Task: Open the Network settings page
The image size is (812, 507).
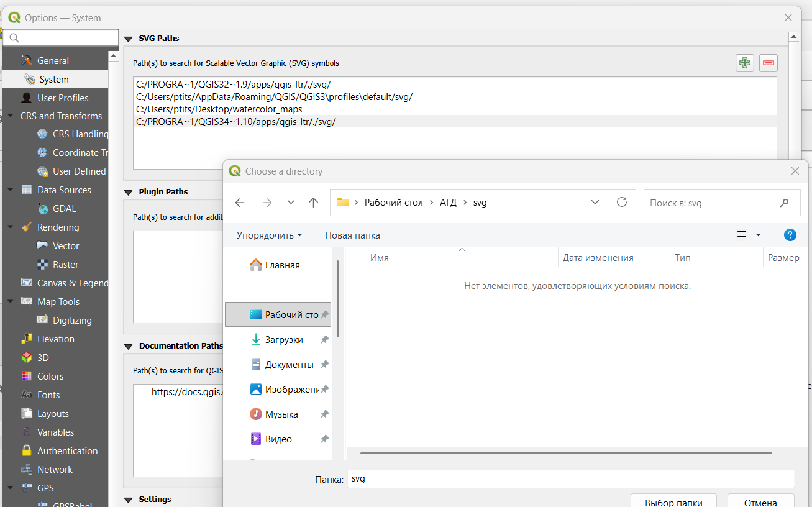Action: [x=55, y=469]
